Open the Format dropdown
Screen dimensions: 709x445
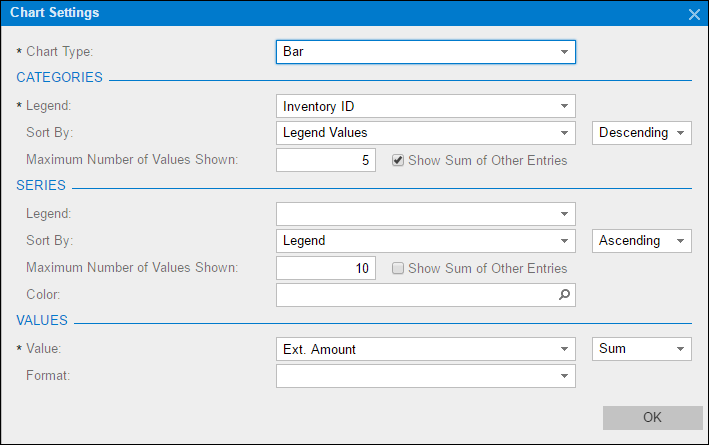pyautogui.click(x=425, y=376)
